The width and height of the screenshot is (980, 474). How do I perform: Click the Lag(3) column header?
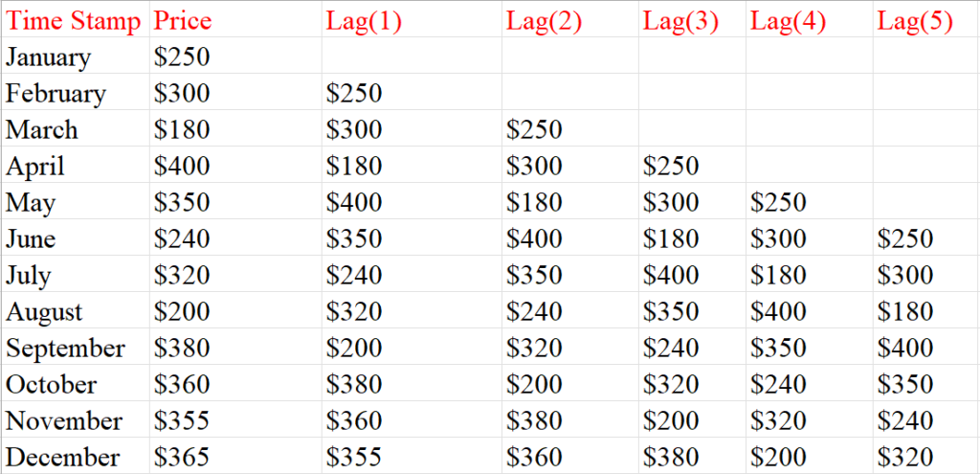[x=680, y=21]
